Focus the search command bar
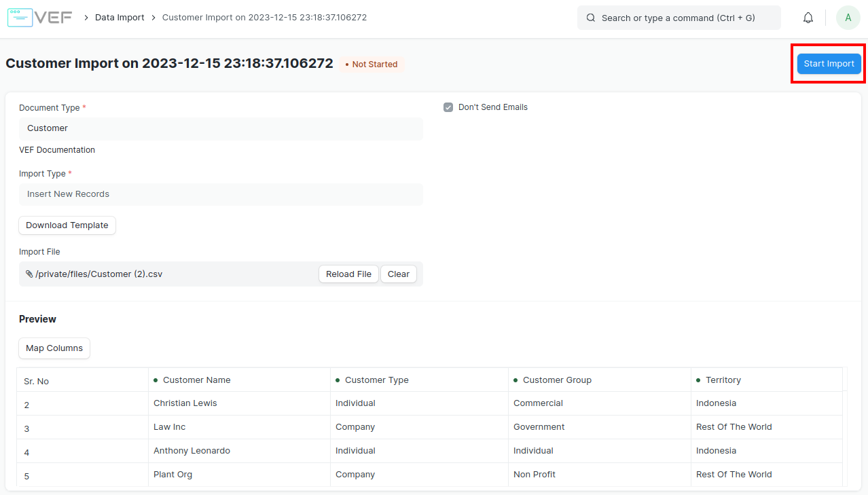Viewport: 868px width, 495px height. pos(679,18)
